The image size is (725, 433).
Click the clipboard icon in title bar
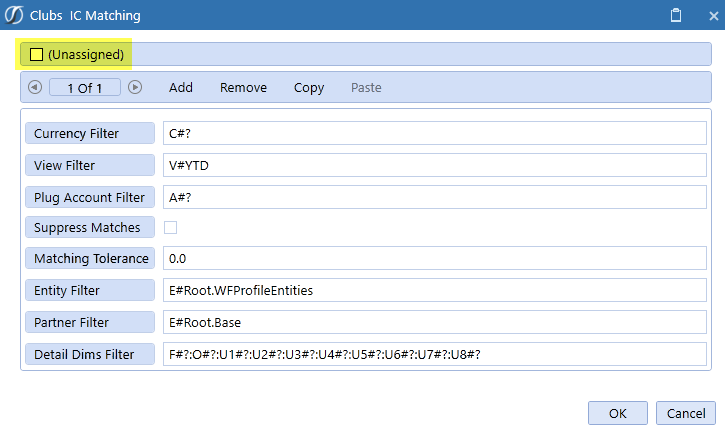point(676,16)
